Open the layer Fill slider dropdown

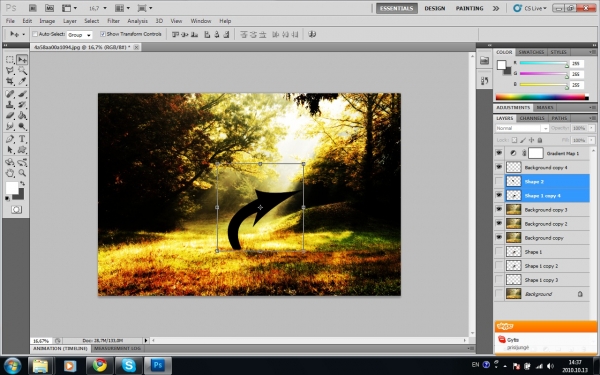592,140
